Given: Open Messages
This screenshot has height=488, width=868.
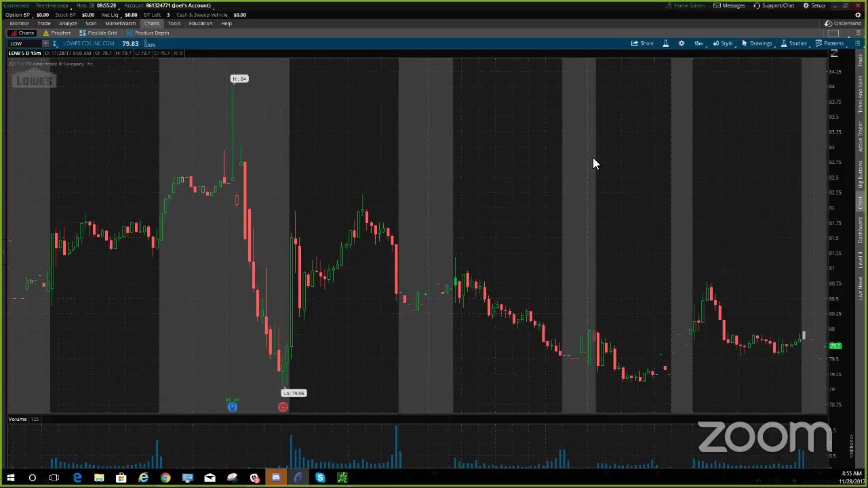Looking at the screenshot, I should point(729,5).
